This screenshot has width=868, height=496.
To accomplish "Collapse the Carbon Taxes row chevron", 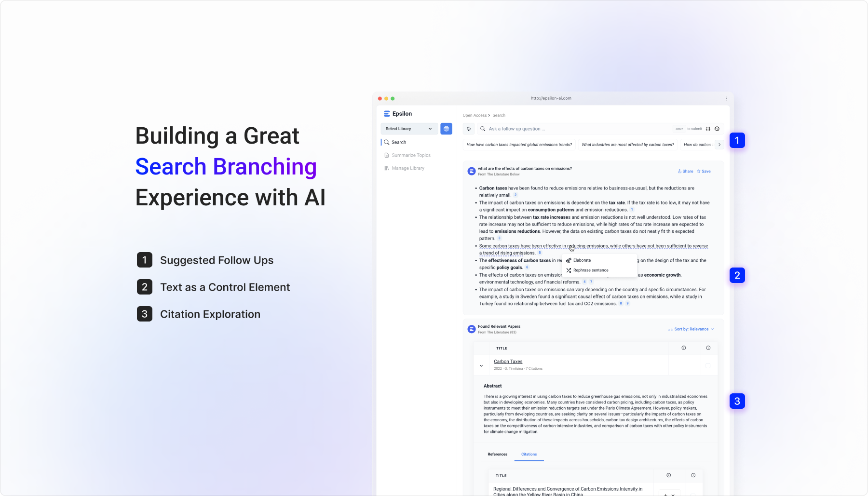I will [x=481, y=366].
